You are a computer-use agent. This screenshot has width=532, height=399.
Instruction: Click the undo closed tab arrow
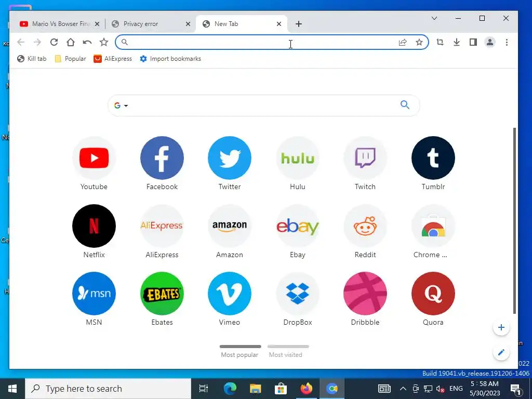click(87, 42)
